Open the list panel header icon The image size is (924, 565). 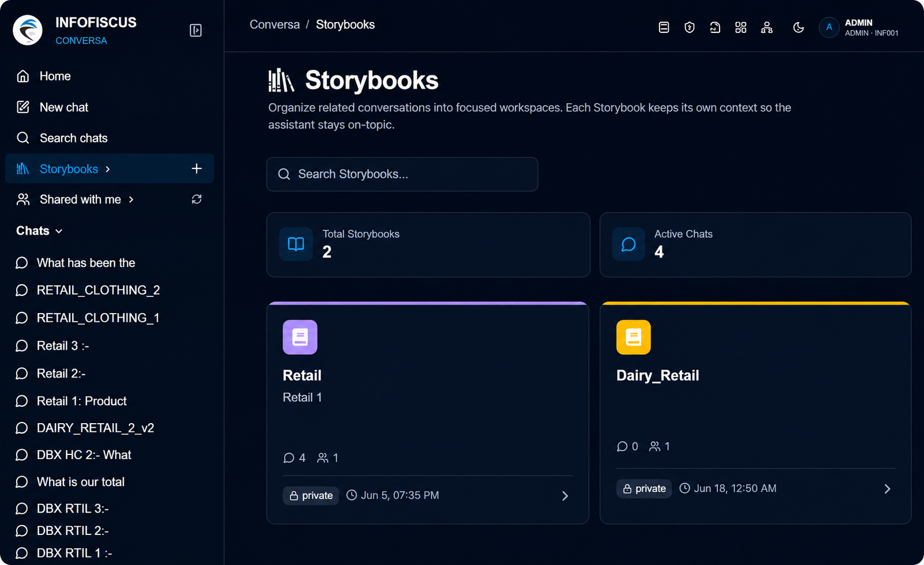coord(664,27)
